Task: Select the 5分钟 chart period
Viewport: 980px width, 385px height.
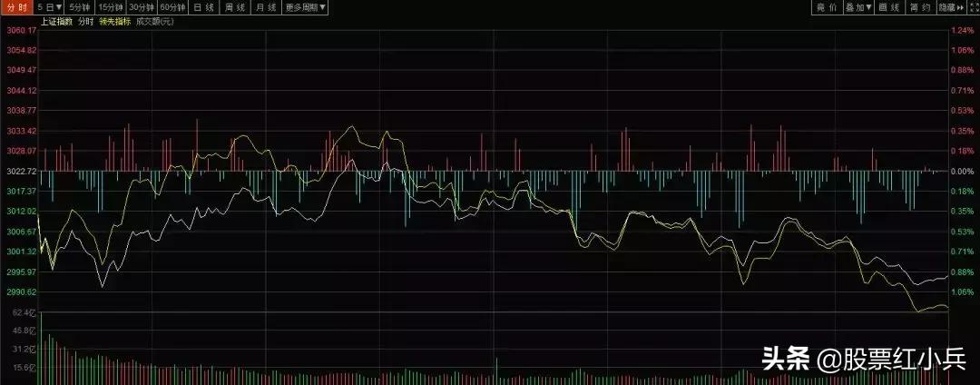Action: (x=80, y=7)
